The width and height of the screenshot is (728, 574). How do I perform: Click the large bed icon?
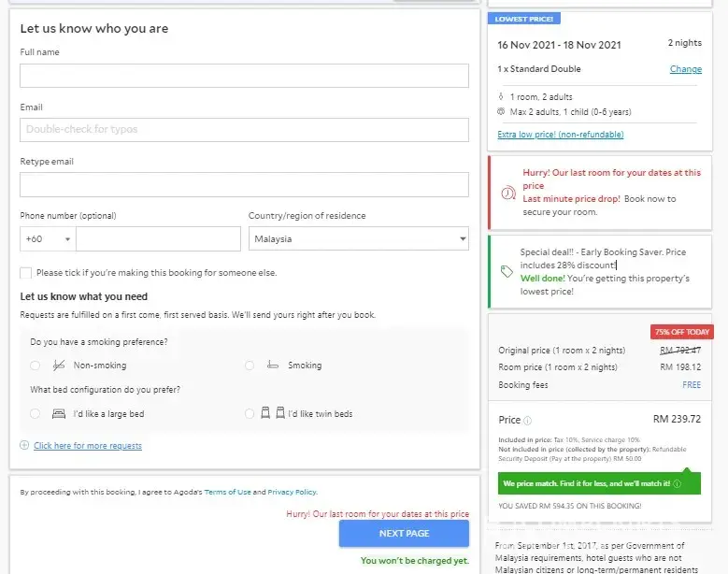(x=59, y=413)
